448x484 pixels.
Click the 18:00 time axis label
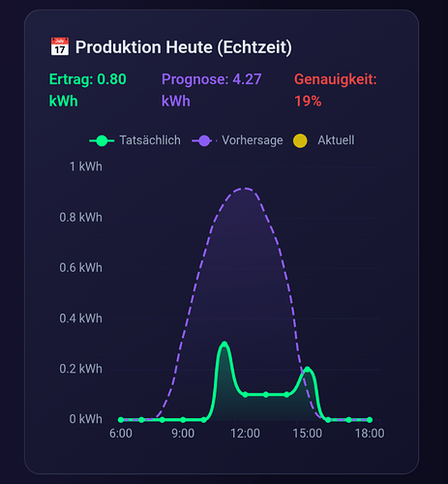[370, 434]
